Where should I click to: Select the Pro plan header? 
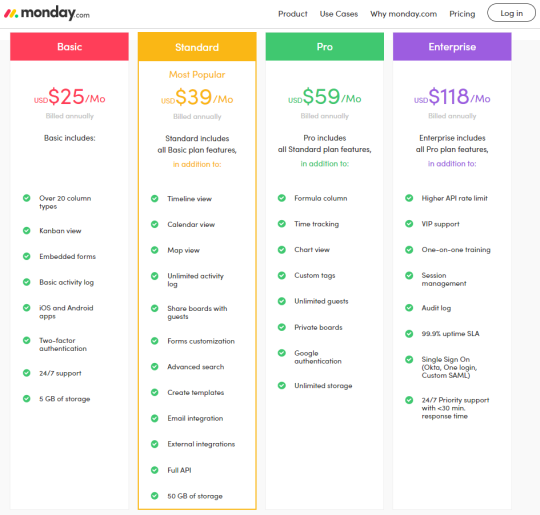click(325, 47)
